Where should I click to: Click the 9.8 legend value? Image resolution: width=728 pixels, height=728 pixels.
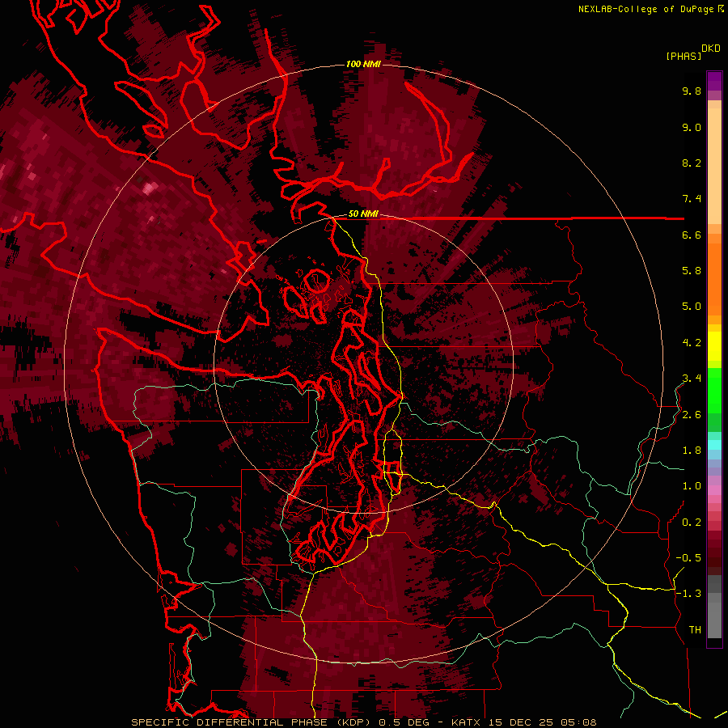click(x=692, y=91)
